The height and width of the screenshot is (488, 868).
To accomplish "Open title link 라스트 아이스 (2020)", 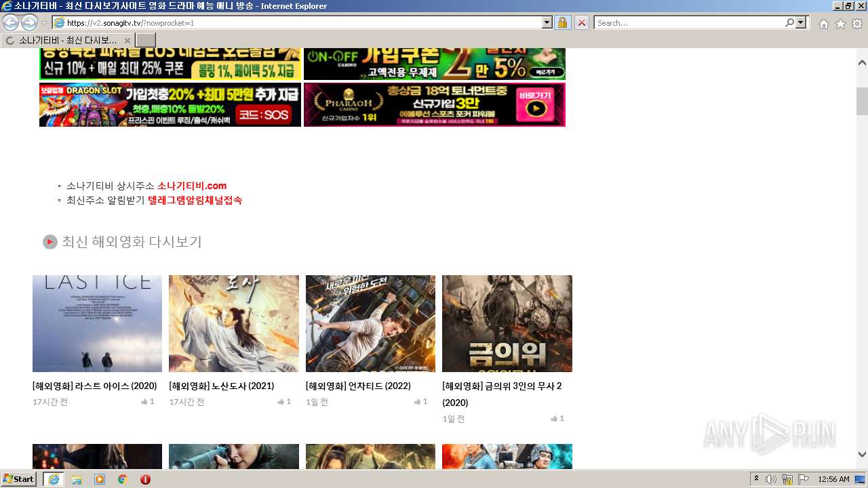I will (94, 386).
